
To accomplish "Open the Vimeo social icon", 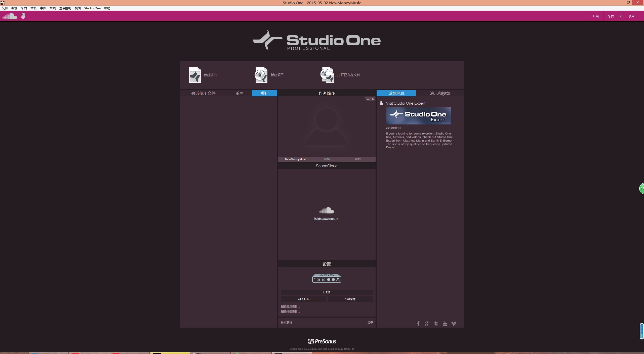I will click(x=454, y=324).
